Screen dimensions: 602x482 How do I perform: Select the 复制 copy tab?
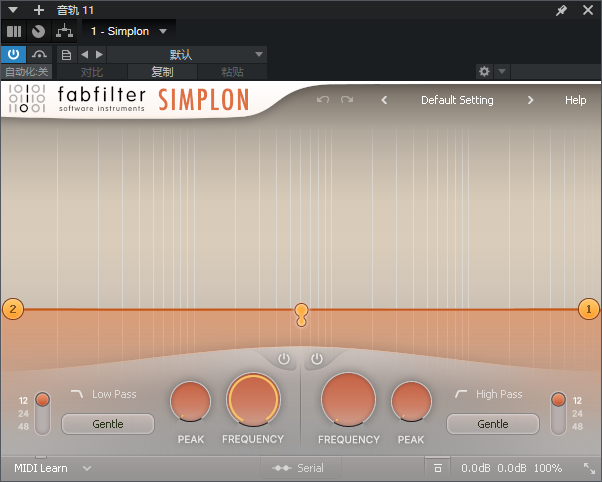[x=162, y=72]
